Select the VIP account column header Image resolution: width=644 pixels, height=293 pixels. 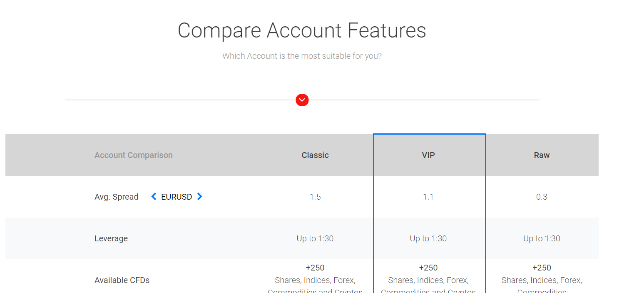tap(428, 155)
